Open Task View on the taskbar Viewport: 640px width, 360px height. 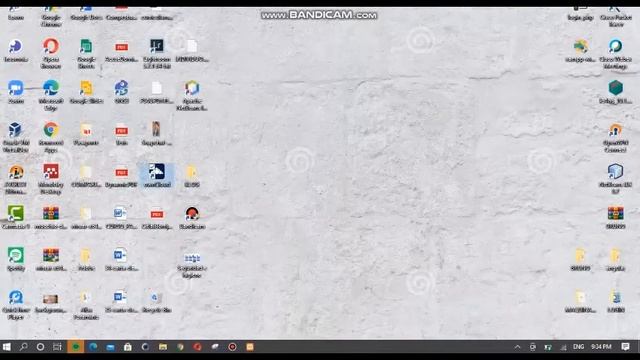coord(57,347)
